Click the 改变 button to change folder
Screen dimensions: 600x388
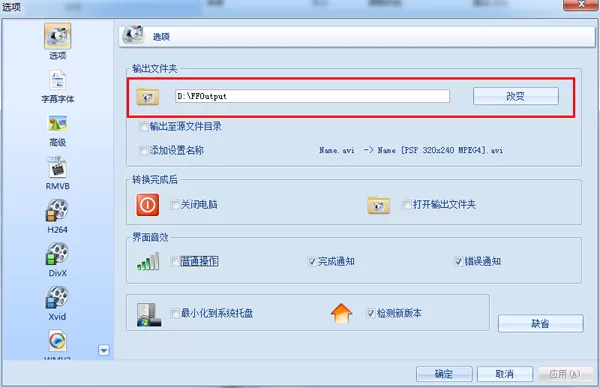click(515, 96)
